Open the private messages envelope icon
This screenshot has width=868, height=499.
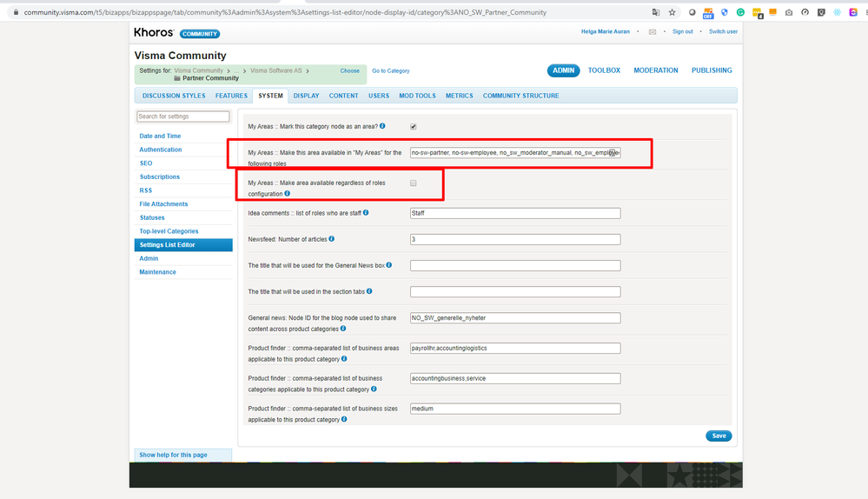point(653,32)
